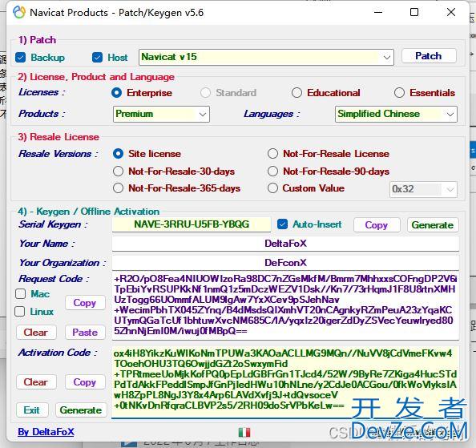Choose Not-For-Resale-30-days resale version

pos(118,172)
